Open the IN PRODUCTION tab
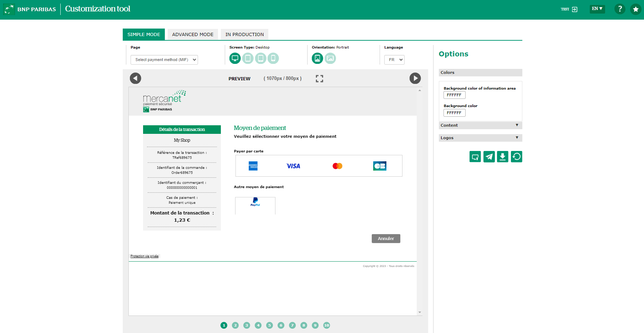 [244, 34]
